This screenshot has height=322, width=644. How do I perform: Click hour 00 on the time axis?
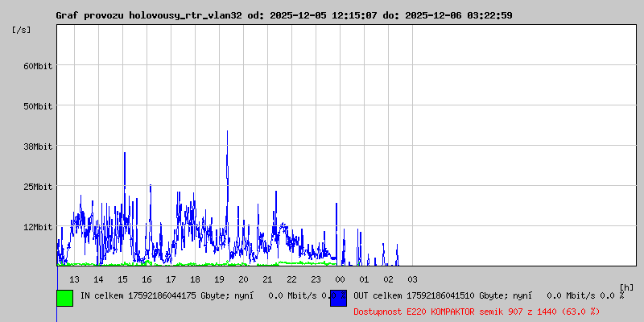[x=340, y=279]
